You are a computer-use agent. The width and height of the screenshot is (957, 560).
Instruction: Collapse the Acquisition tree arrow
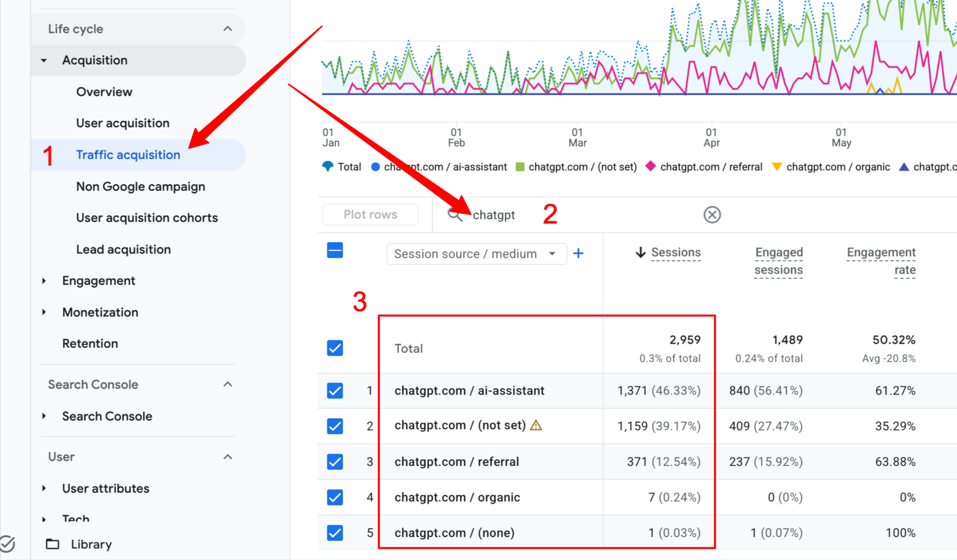44,60
